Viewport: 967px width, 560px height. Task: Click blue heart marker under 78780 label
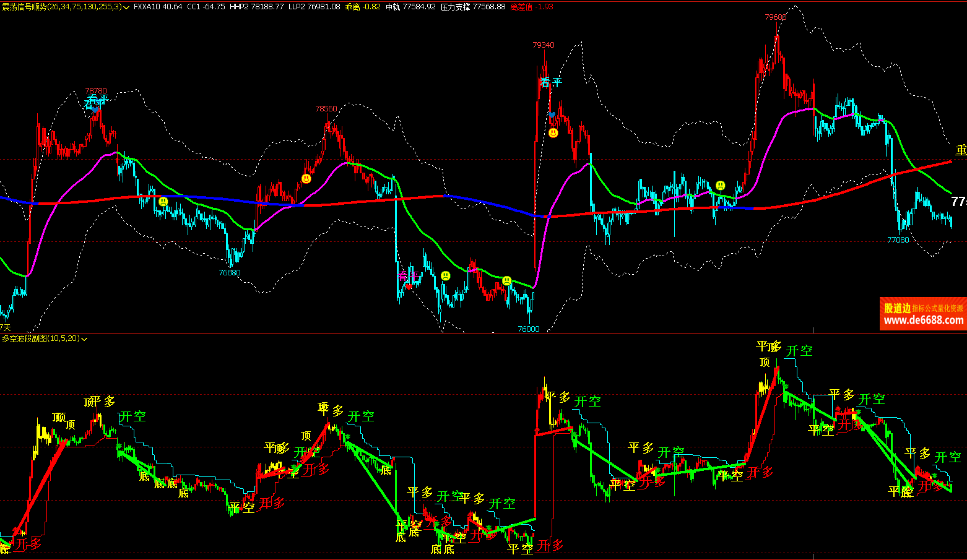tap(95, 108)
